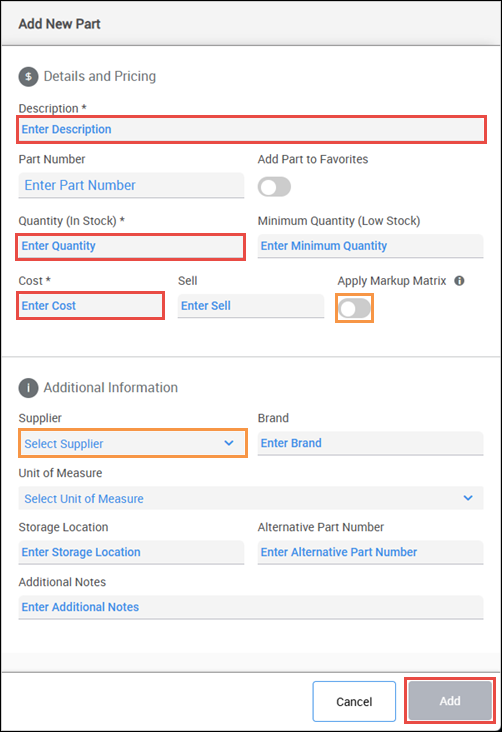
Task: Select the Enter Quantity input
Action: point(130,246)
